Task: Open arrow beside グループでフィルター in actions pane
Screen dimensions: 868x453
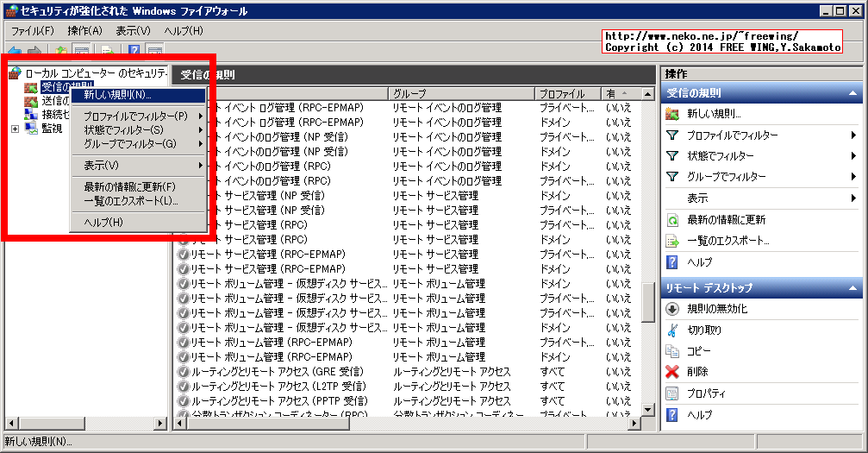Action: click(853, 176)
